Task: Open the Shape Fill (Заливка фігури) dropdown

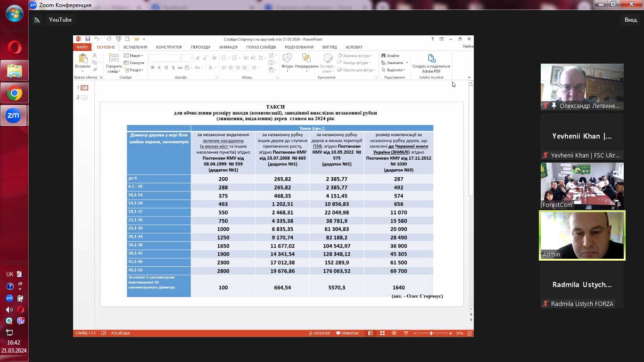Action: [x=356, y=56]
